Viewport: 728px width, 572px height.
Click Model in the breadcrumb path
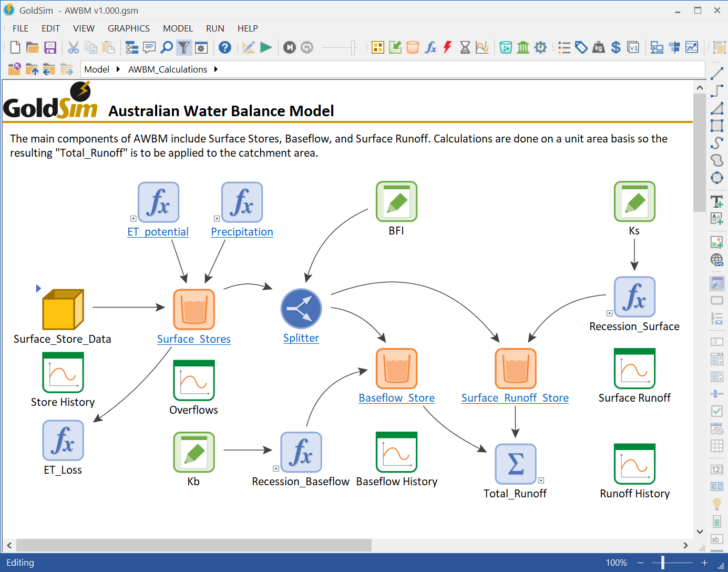click(x=97, y=69)
